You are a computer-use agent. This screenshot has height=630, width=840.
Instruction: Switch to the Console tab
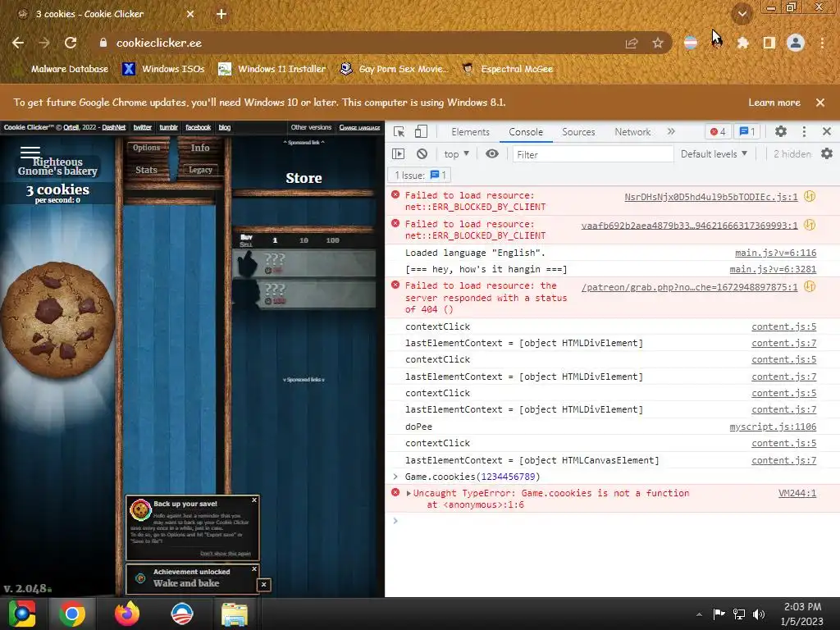pos(526,132)
